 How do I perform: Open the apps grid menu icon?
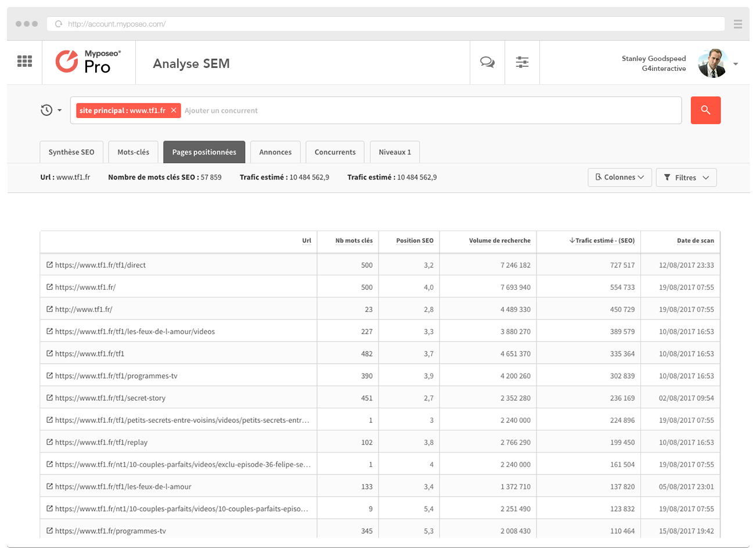24,61
